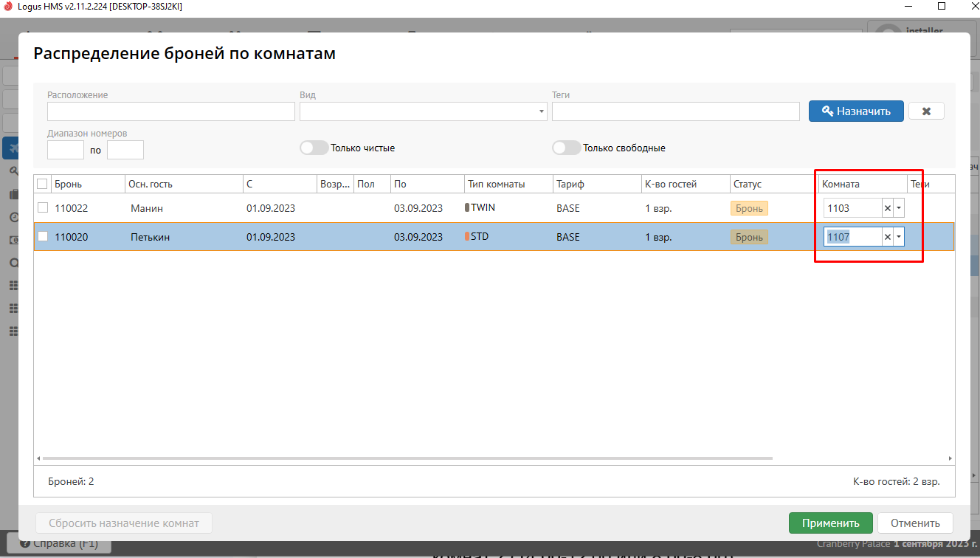Click the 'Отменить' button
The width and height of the screenshot is (980, 558).
point(914,523)
